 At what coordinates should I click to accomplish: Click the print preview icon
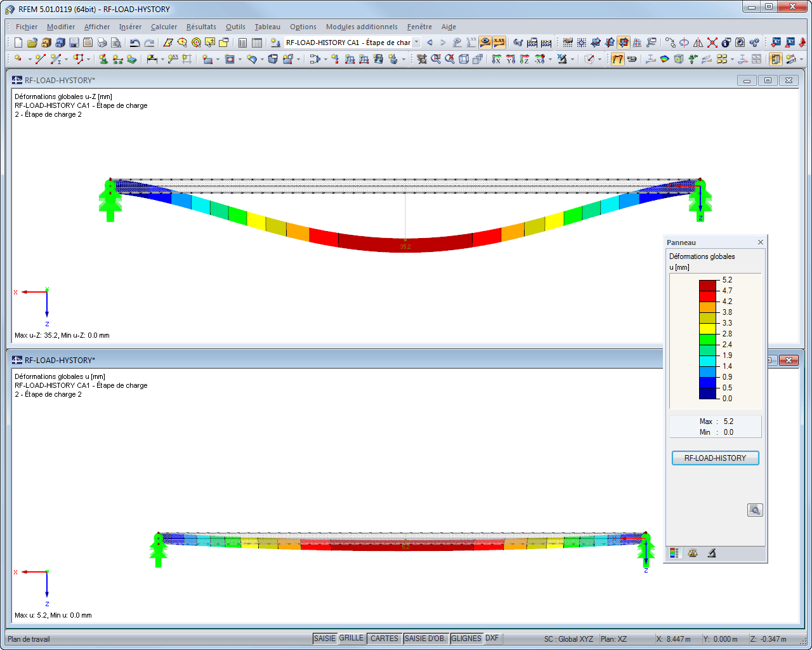115,42
